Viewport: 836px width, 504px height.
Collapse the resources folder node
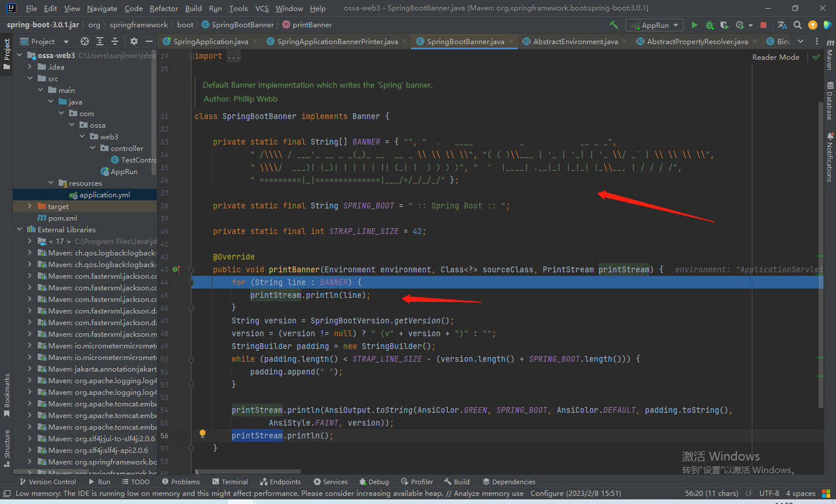(51, 183)
